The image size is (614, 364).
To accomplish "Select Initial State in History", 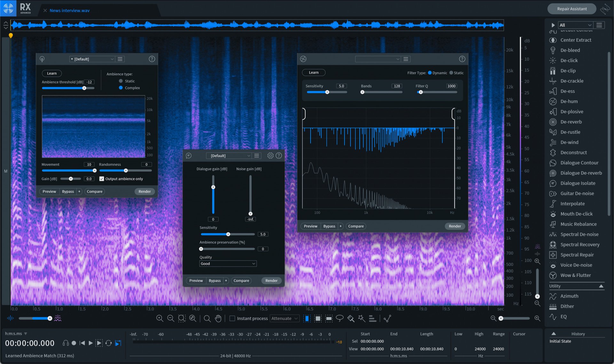I will coord(560,341).
